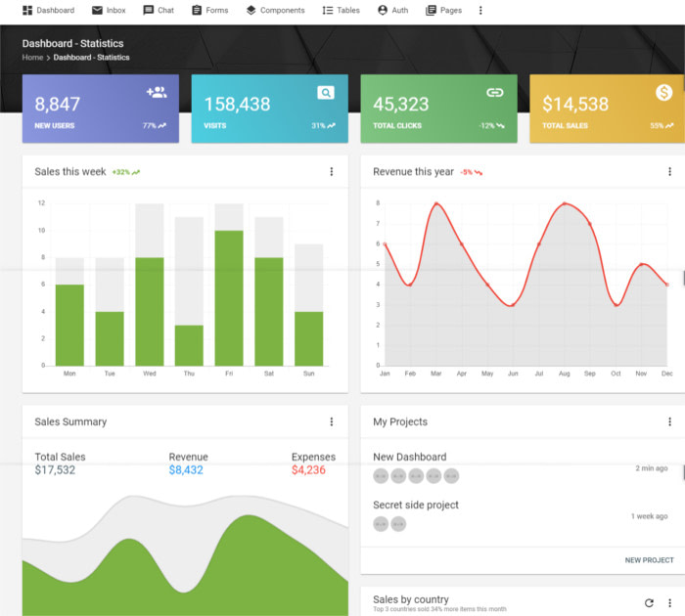Click the Home breadcrumb link
This screenshot has height=616, width=685.
[32, 57]
